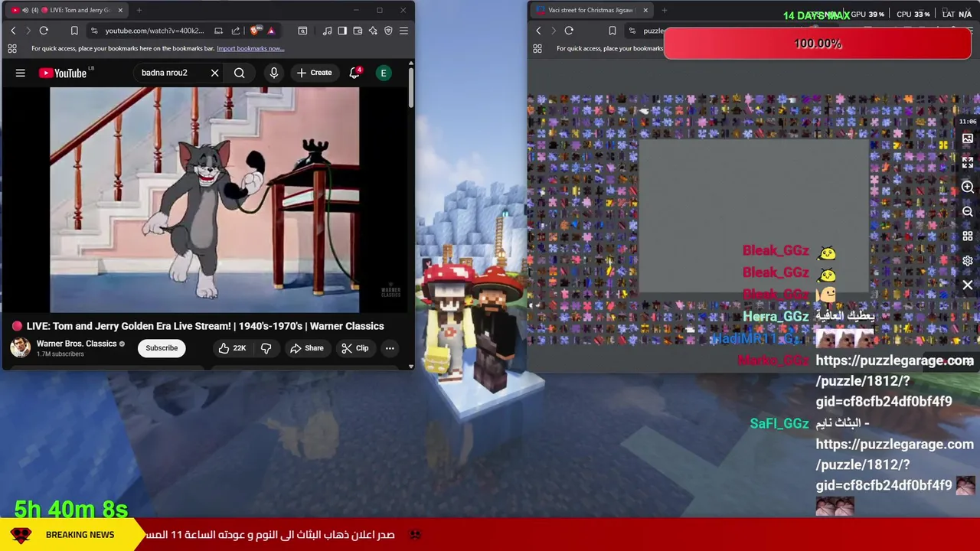Click the Tom and Jerry video player
Screen dimensions: 980x551
pyautogui.click(x=204, y=200)
